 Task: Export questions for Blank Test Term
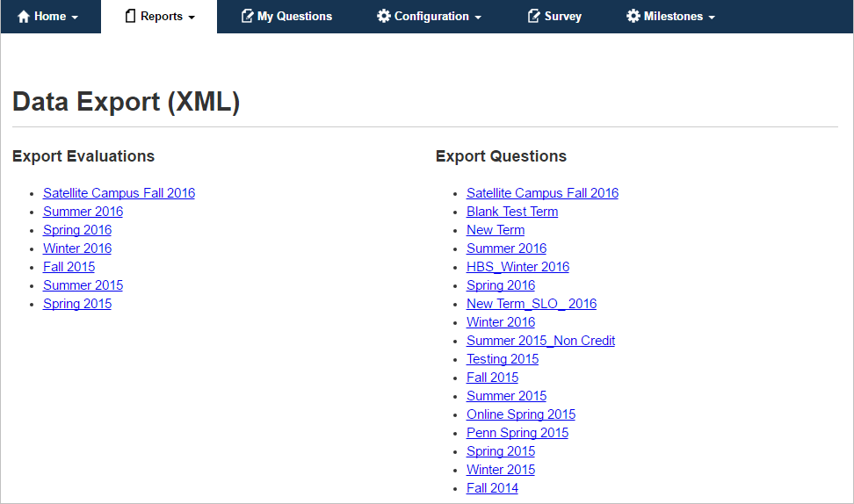(512, 212)
